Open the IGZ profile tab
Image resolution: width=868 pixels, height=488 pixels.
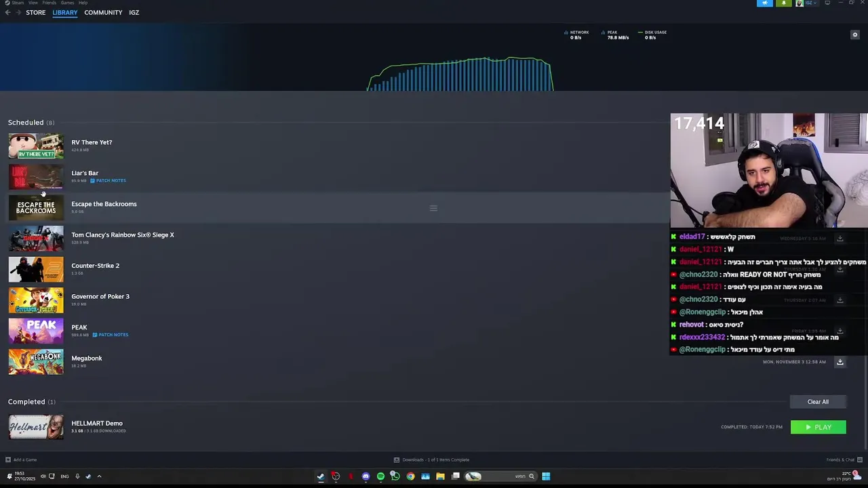tap(134, 12)
